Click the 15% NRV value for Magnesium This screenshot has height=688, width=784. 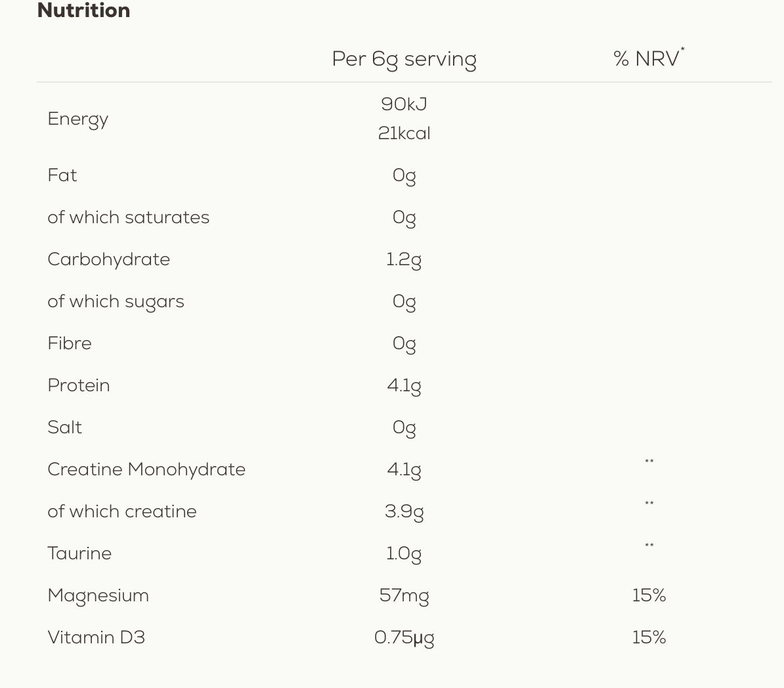649,595
